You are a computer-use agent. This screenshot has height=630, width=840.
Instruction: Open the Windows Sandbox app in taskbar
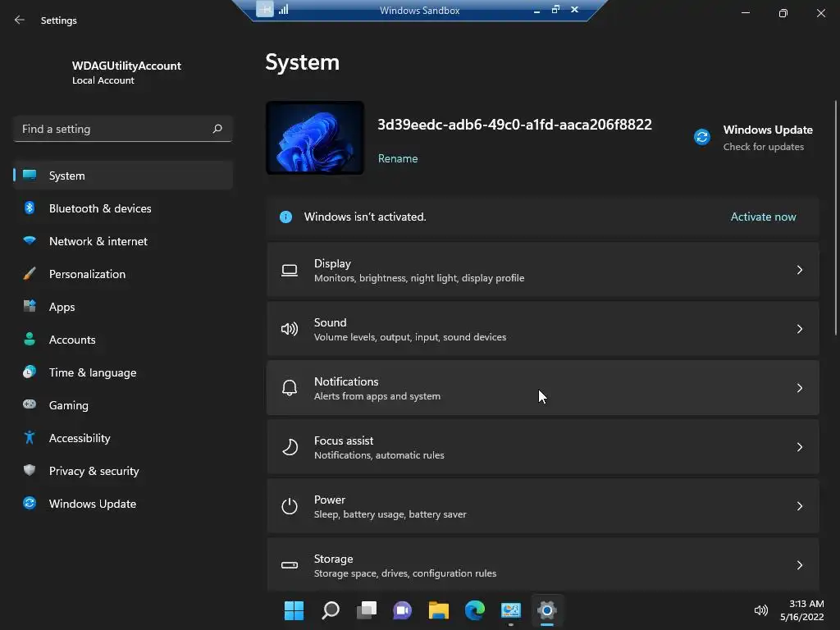pyautogui.click(x=510, y=610)
